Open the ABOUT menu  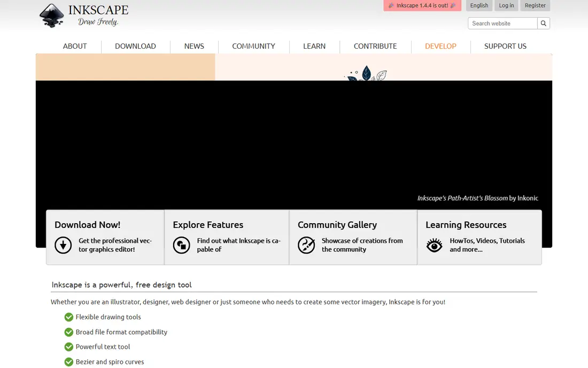pos(75,46)
